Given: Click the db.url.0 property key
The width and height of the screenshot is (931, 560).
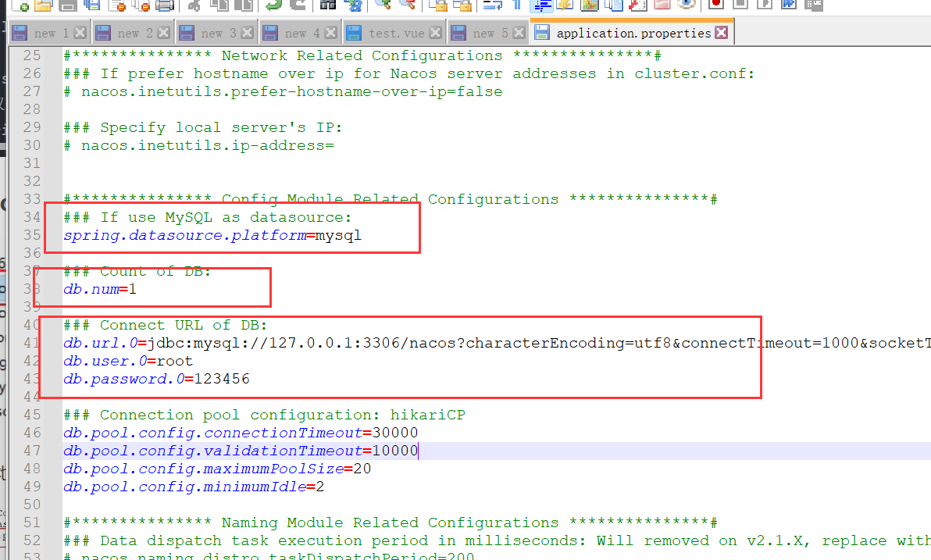Looking at the screenshot, I should [x=100, y=343].
